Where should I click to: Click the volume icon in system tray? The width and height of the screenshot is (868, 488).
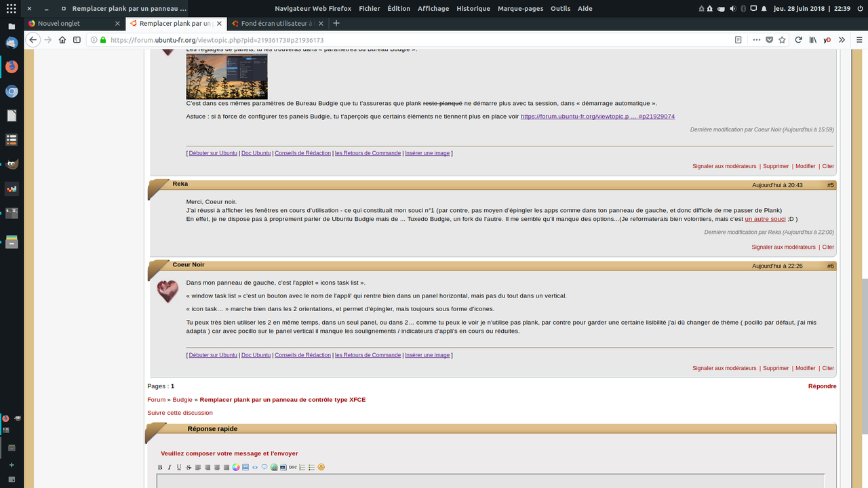tap(732, 9)
